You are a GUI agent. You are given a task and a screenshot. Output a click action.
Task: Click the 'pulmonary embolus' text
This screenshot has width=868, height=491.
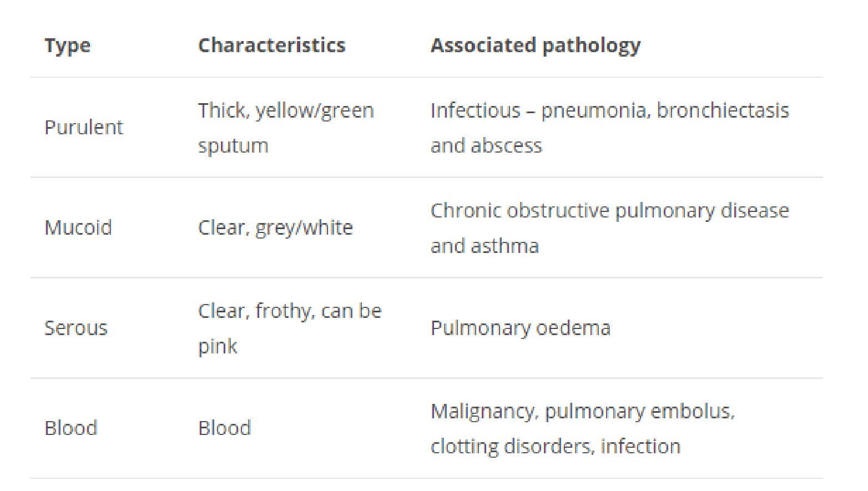[639, 412]
